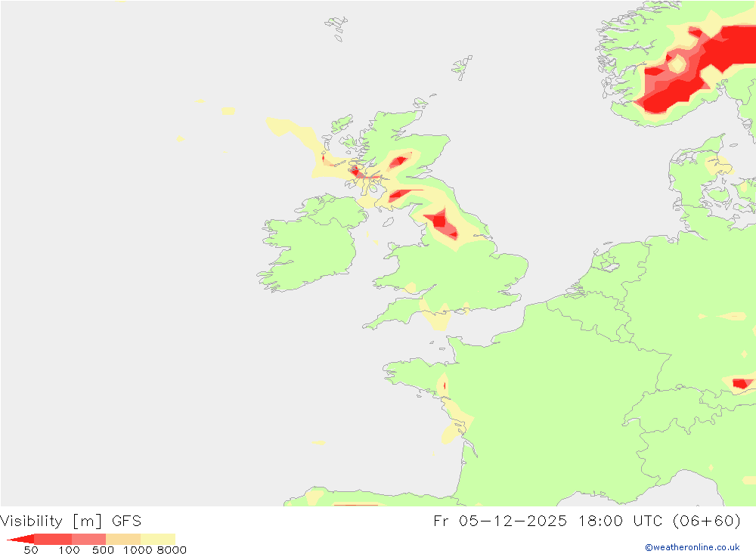Click the orange legend swatch between 500 and 1000

pyautogui.click(x=123, y=539)
